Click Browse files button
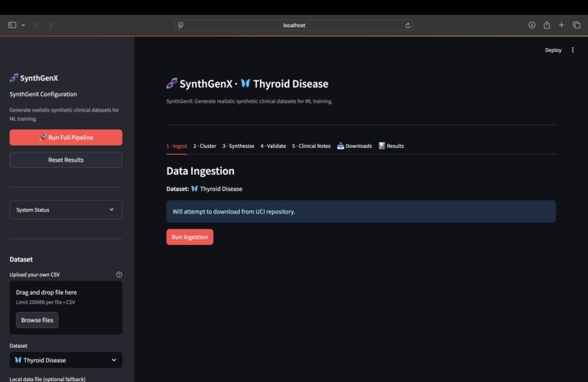This screenshot has height=382, width=588. point(37,320)
